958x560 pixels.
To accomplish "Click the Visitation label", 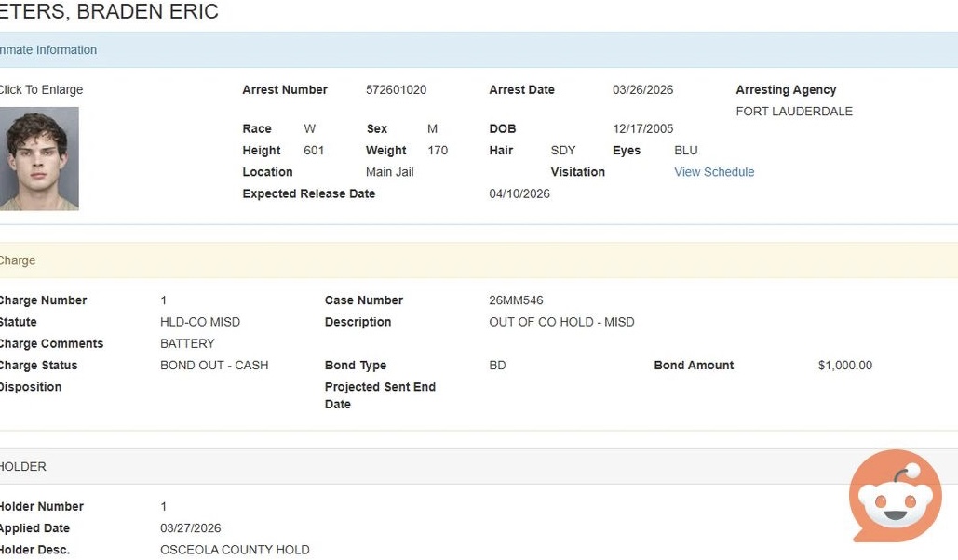I will click(x=577, y=172).
